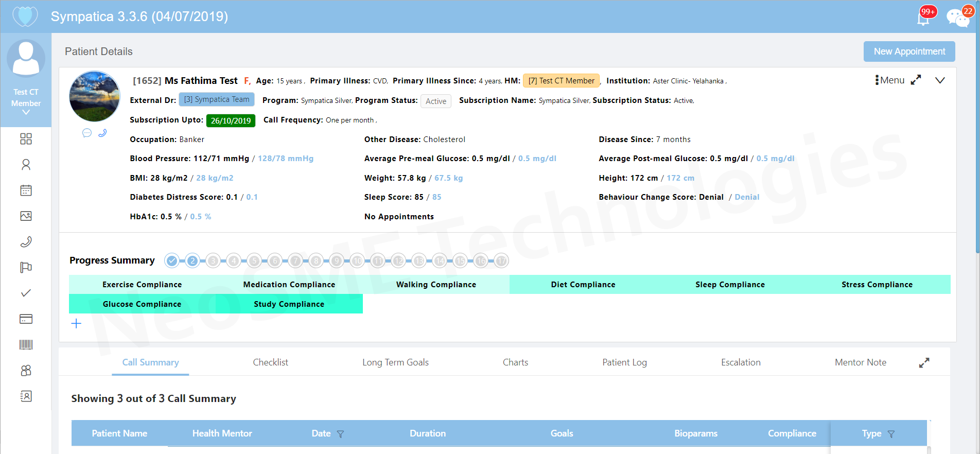The image size is (980, 454).
Task: Click the Sympatica Team external doctor tag
Action: (217, 99)
